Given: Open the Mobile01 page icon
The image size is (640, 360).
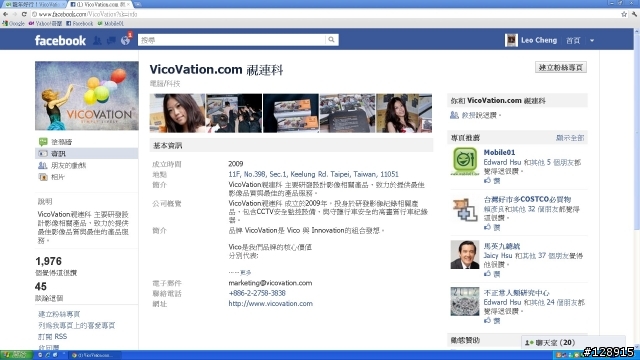Looking at the screenshot, I should (x=465, y=161).
